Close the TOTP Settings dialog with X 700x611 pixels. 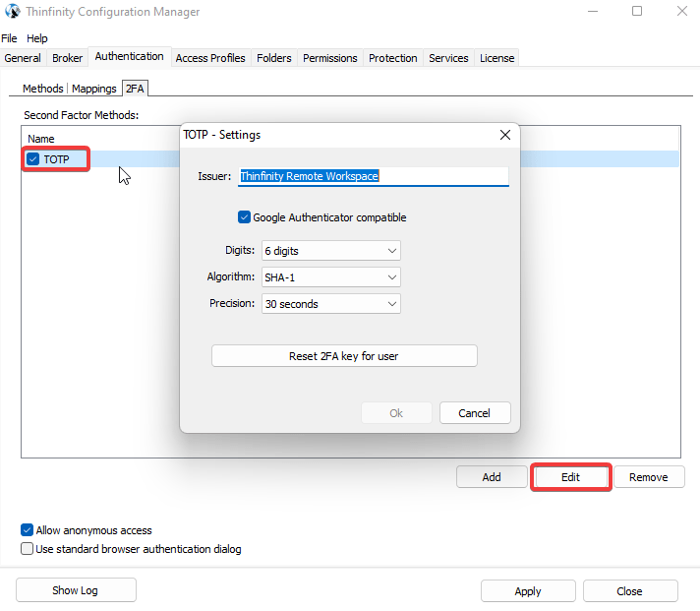(x=505, y=135)
